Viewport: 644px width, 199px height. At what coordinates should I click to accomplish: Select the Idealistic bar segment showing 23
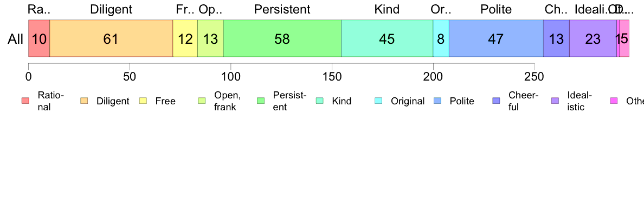click(593, 38)
